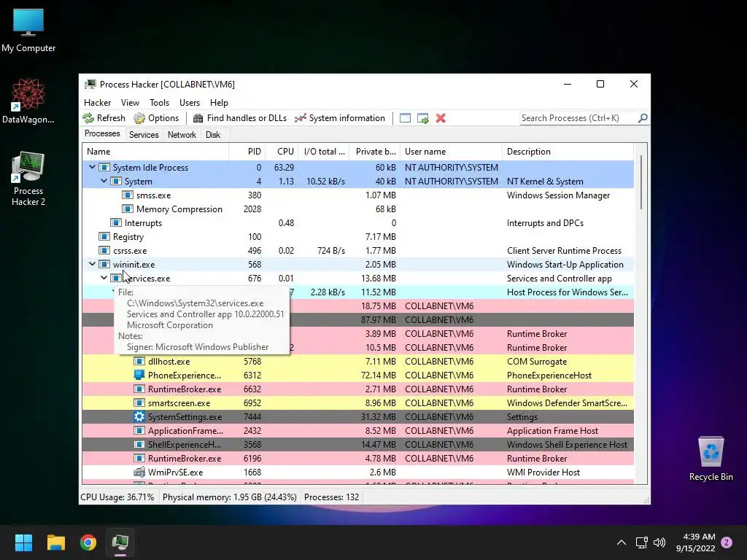This screenshot has height=560, width=747.
Task: Click the CPU Usage status bar entry
Action: click(117, 497)
